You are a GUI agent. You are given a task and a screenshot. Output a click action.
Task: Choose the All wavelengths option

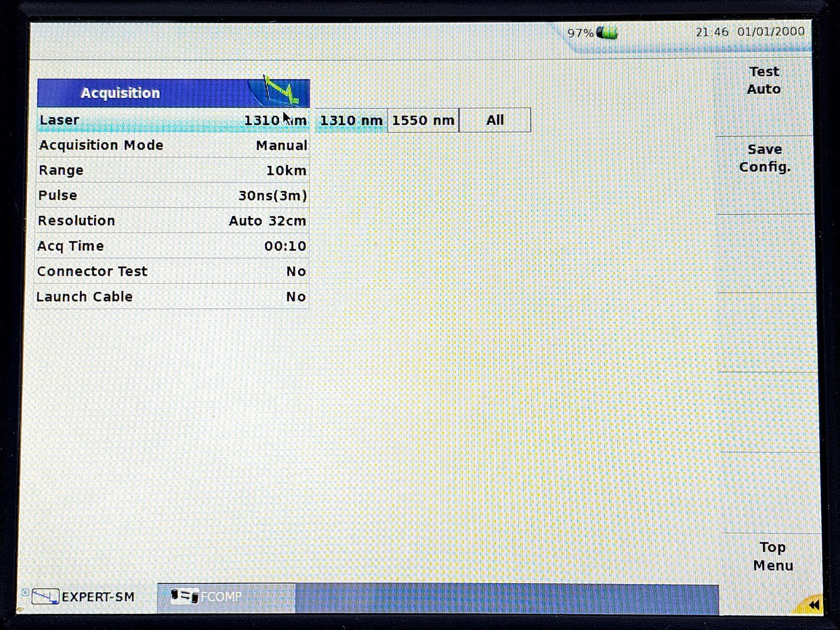tap(495, 120)
